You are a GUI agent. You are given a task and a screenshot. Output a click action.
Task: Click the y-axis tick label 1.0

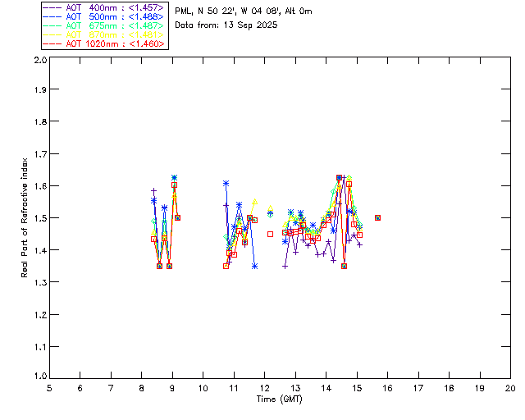[40, 376]
